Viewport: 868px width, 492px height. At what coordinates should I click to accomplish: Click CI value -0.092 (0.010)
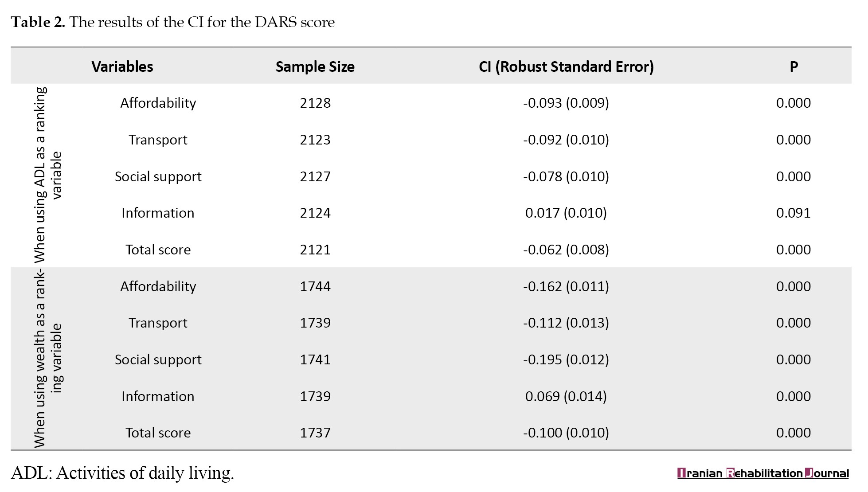(566, 140)
